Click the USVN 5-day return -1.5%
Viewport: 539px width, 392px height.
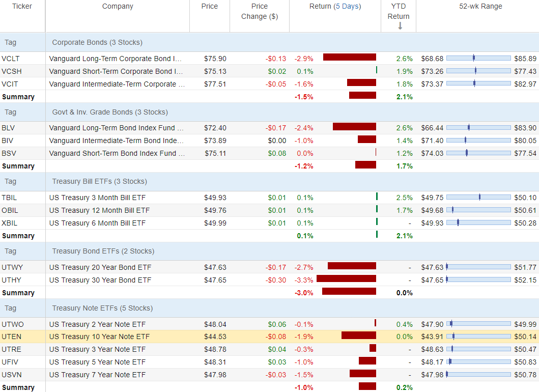pyautogui.click(x=304, y=375)
